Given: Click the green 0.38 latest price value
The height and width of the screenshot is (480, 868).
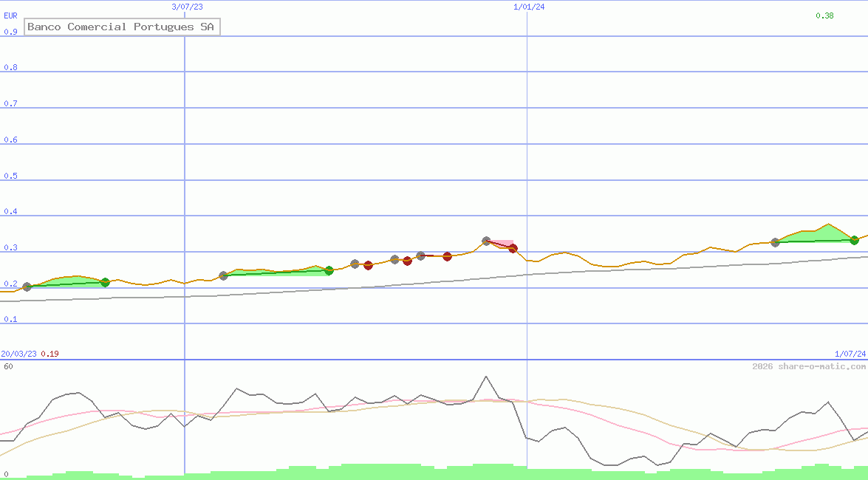Looking at the screenshot, I should 824,16.
